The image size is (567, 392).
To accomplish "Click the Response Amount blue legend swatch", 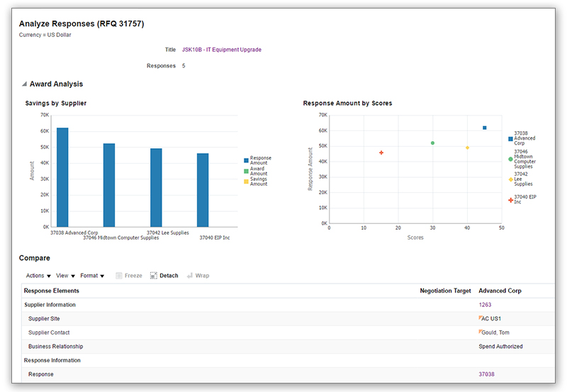I will point(246,160).
